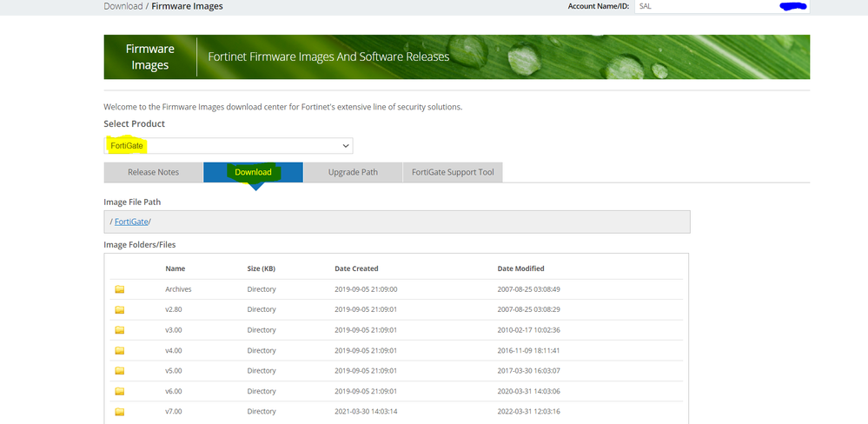868x424 pixels.
Task: Switch to the Release Notes tab
Action: pos(153,172)
